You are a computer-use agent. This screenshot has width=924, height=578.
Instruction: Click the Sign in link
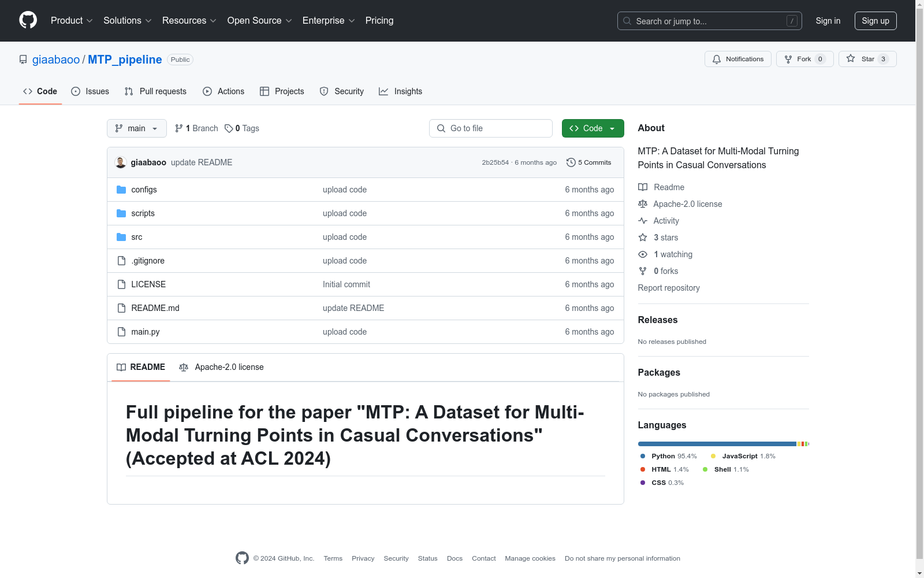pyautogui.click(x=828, y=21)
